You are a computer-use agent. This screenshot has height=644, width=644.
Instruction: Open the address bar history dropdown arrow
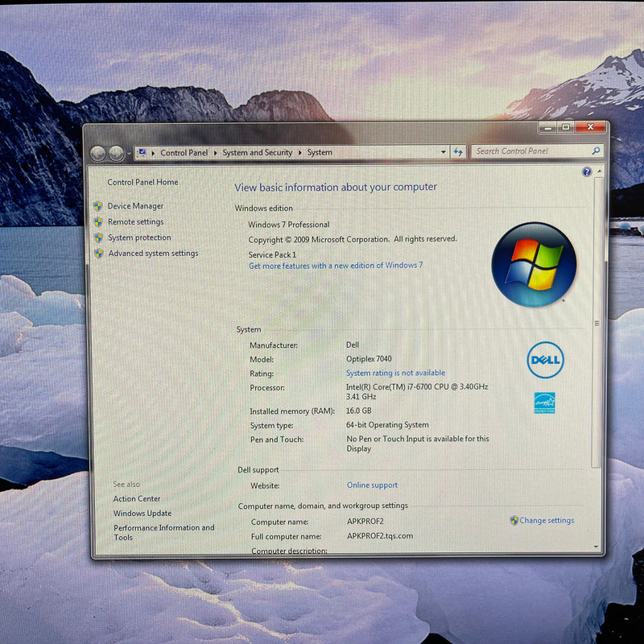pyautogui.click(x=443, y=151)
